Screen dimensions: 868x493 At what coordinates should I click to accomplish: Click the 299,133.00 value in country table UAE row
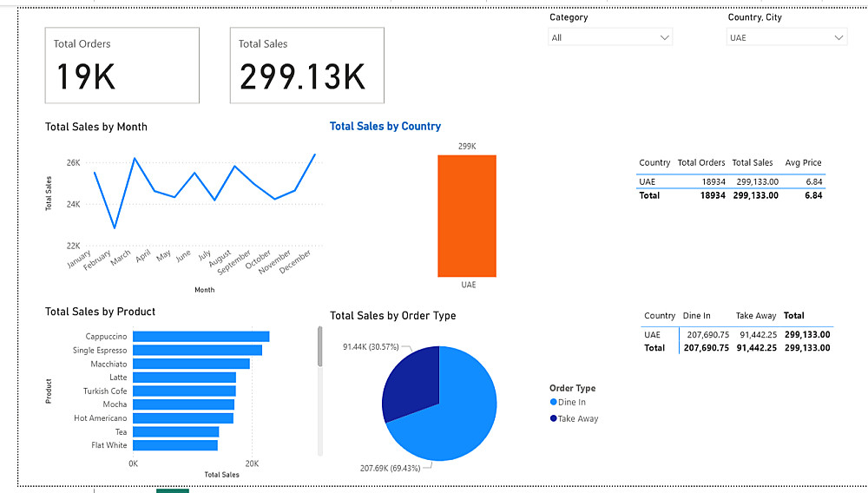[x=757, y=181]
